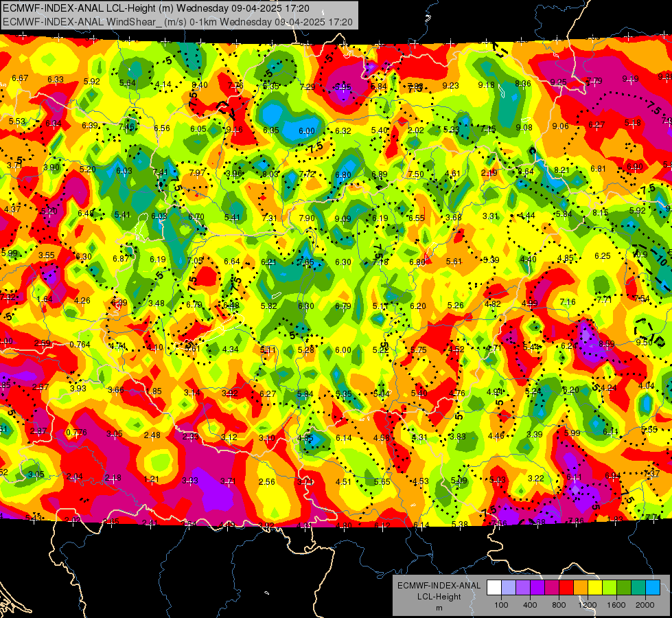Click the wind shear value 2.19
This screenshot has height=618, width=672.
489,173
